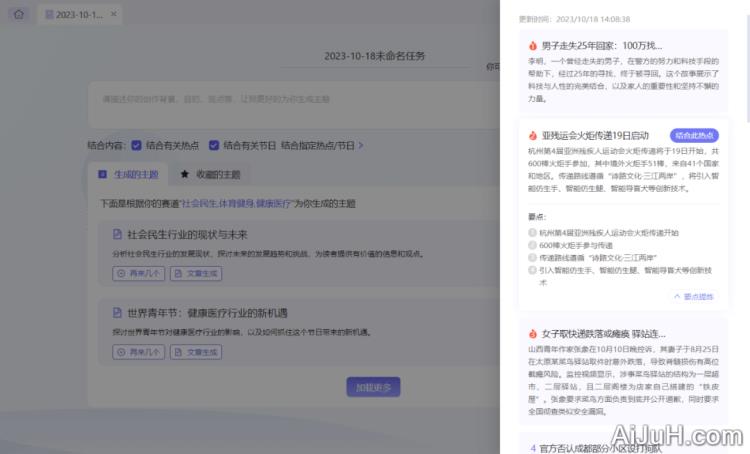This screenshot has height=454, width=750.
Task: Select key point 杭州第4届亚洲残疾人运动会火炬传递开始
Action: 532,232
